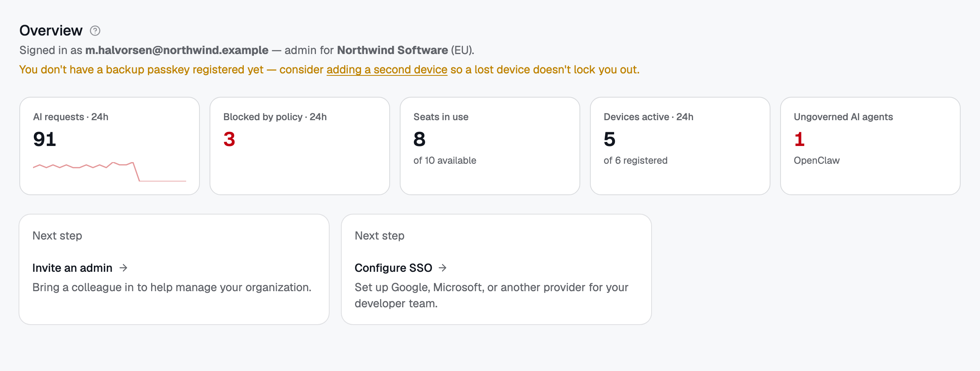Viewport: 980px width, 371px height.
Task: Click 'Bring a colleague in' description text
Action: 172,287
